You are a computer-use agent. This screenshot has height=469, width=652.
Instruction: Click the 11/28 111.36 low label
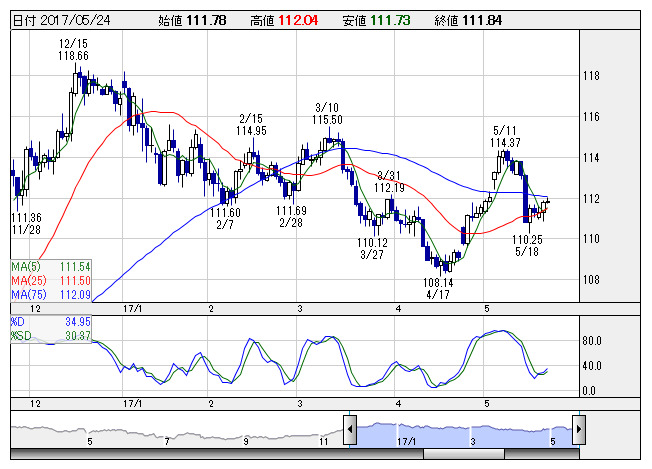(26, 223)
